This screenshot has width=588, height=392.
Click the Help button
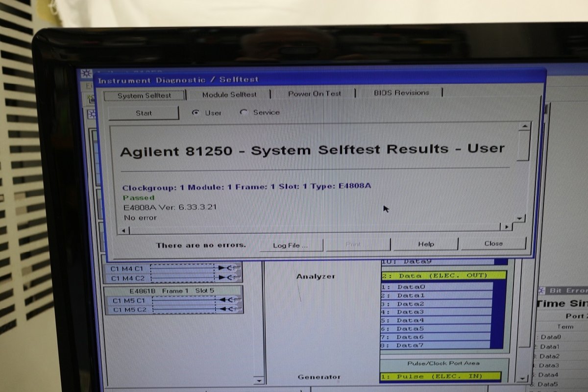click(x=426, y=244)
